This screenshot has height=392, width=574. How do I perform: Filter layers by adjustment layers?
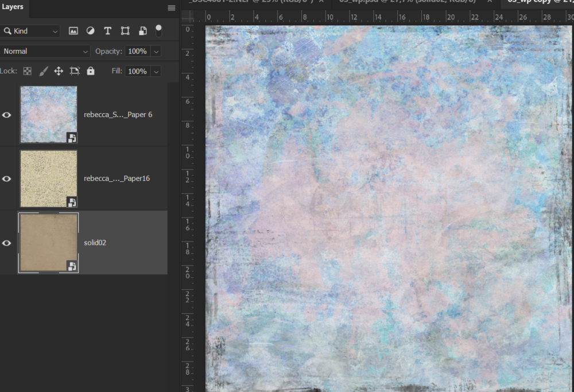click(x=91, y=31)
